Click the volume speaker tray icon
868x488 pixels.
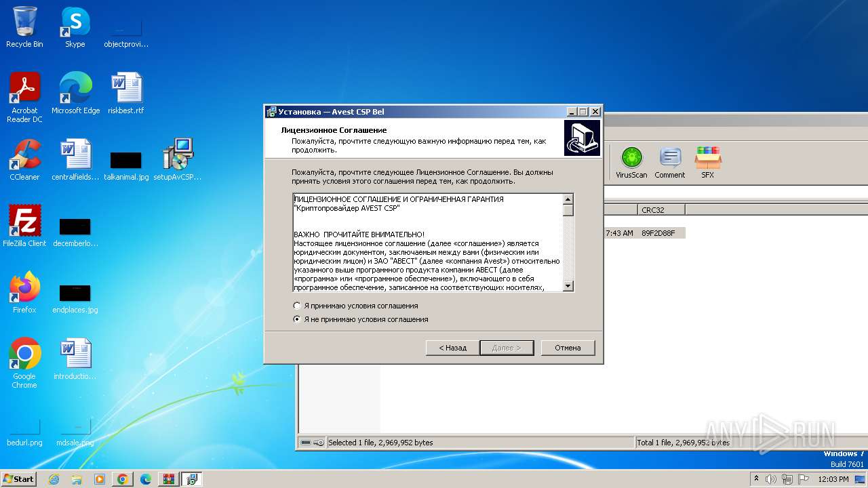[x=771, y=479]
